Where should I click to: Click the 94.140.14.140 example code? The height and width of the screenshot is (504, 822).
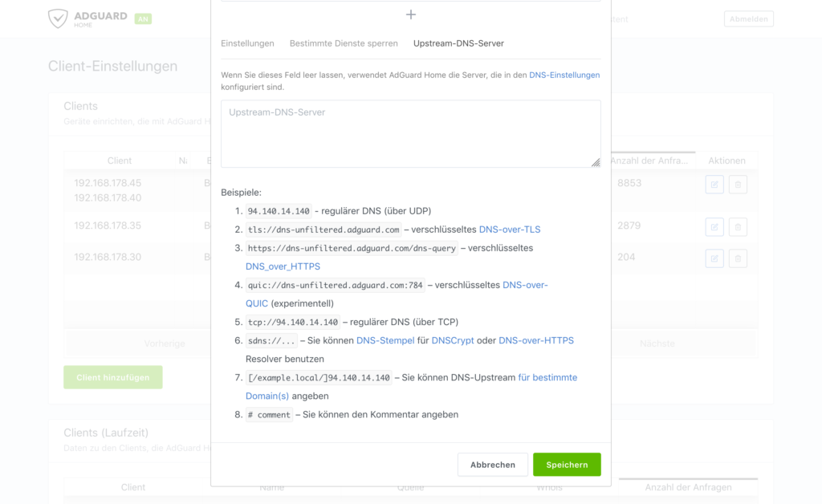(x=279, y=211)
